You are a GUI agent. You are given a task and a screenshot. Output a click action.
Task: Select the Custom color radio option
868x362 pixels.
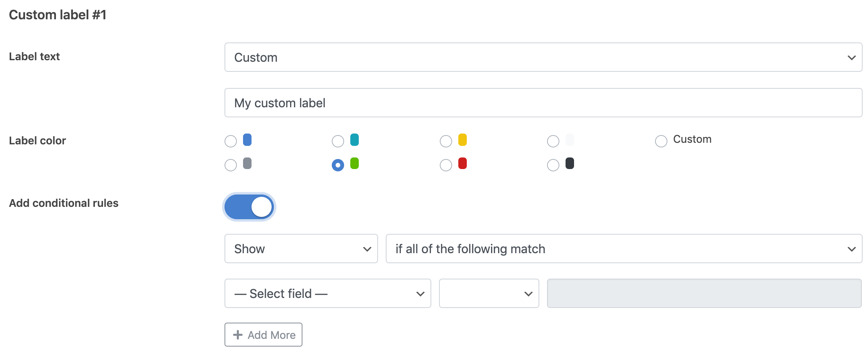[661, 141]
